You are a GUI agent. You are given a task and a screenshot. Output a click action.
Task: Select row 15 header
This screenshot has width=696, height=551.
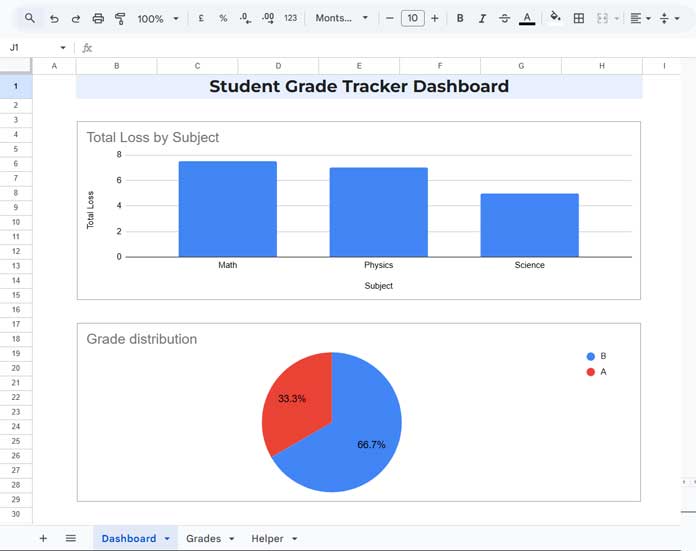[x=16, y=295]
